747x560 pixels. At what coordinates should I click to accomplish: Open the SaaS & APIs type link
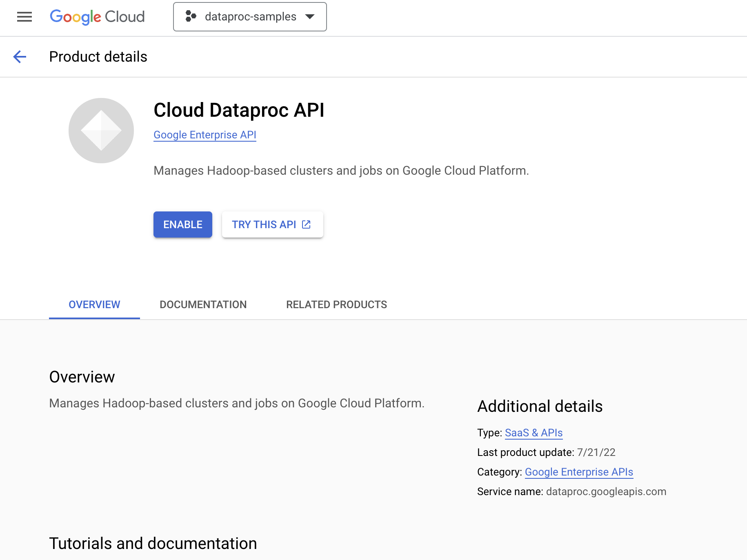tap(534, 433)
